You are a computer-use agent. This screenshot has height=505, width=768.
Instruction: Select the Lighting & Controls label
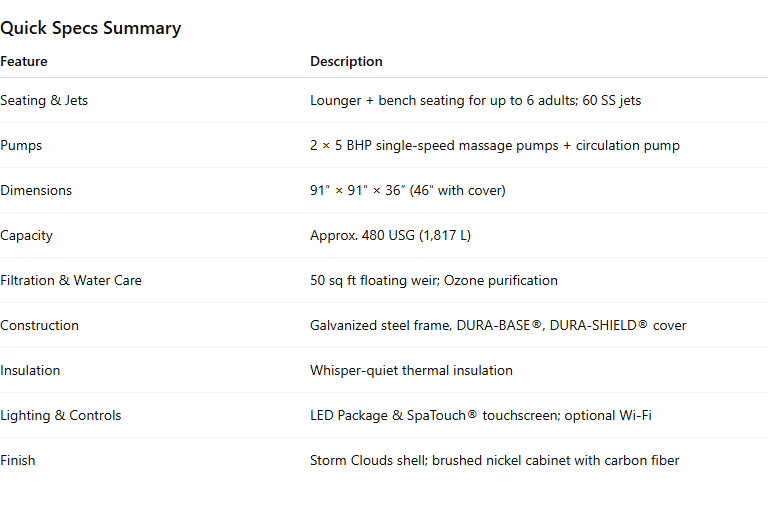(x=61, y=416)
